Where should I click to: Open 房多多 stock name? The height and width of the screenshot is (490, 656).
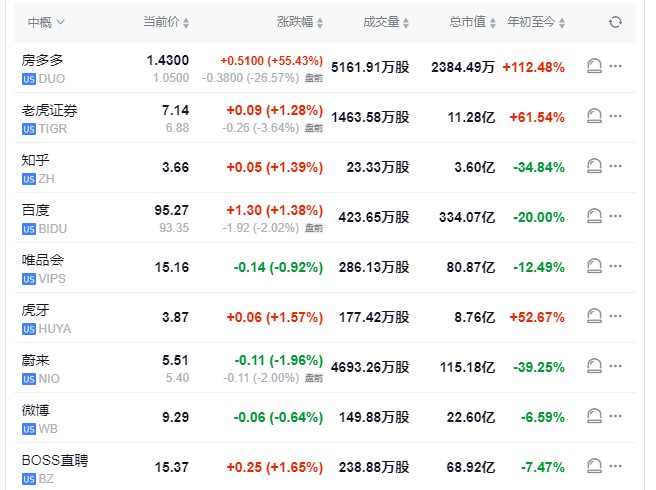(x=42, y=60)
